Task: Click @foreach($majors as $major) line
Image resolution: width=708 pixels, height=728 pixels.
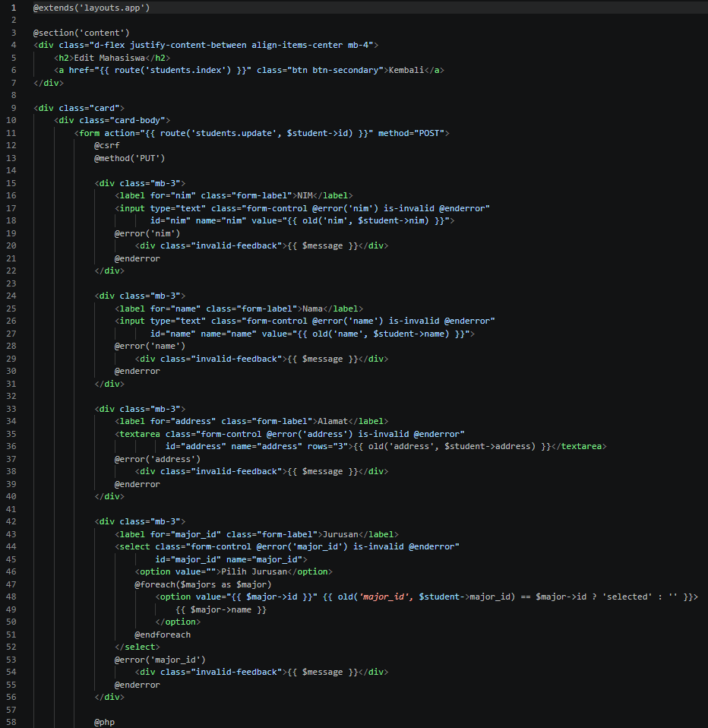Action: pos(204,584)
